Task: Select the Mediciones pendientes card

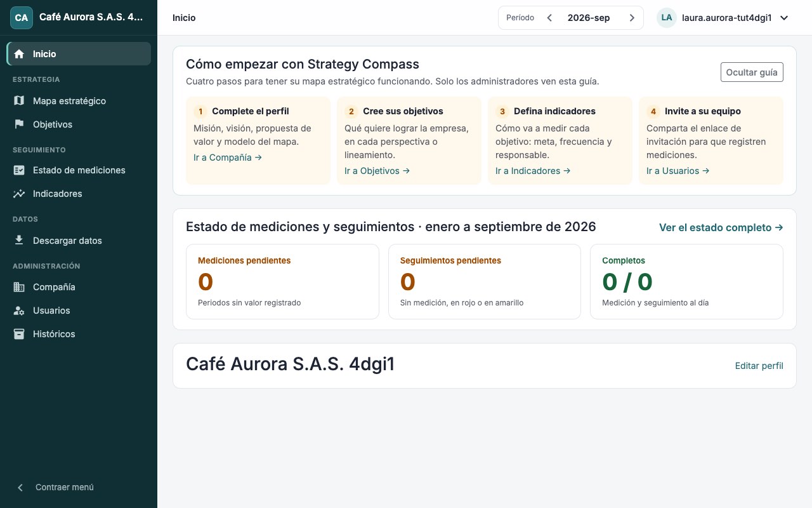Action: (282, 281)
